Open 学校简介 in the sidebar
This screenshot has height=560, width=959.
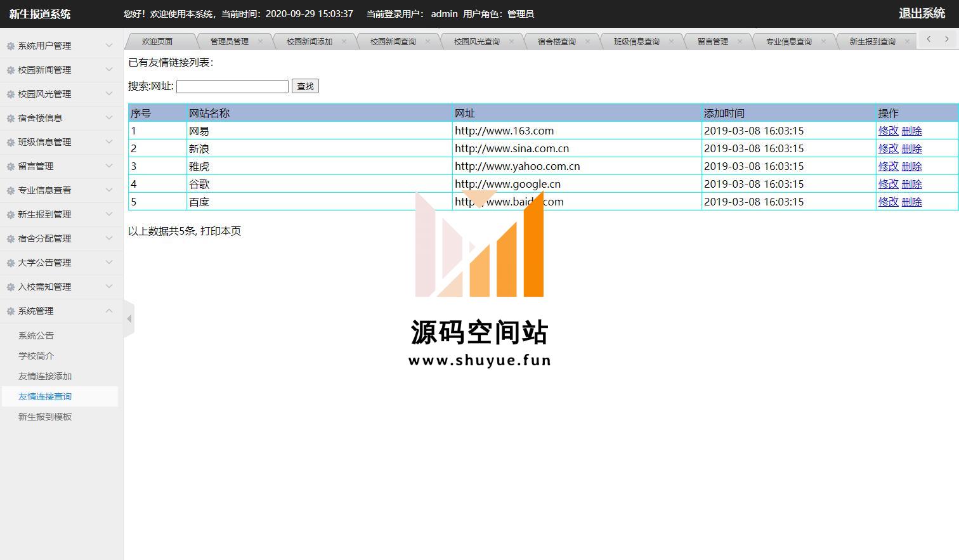coord(36,356)
